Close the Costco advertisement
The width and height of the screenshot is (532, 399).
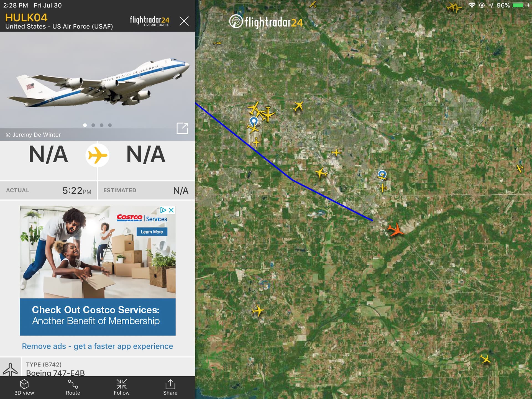coord(172,210)
